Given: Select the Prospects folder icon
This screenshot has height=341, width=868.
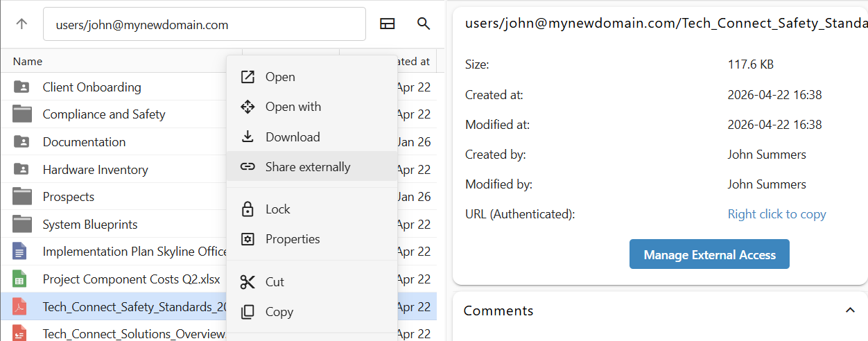Looking at the screenshot, I should (x=22, y=197).
